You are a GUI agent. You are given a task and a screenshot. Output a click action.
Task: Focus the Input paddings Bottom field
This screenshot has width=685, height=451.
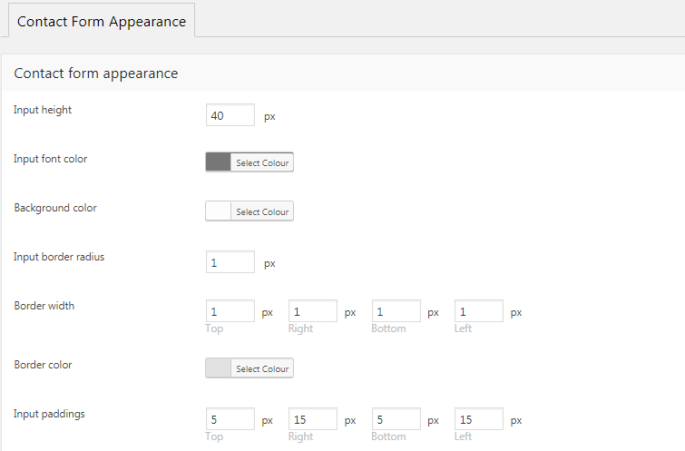tap(396, 418)
